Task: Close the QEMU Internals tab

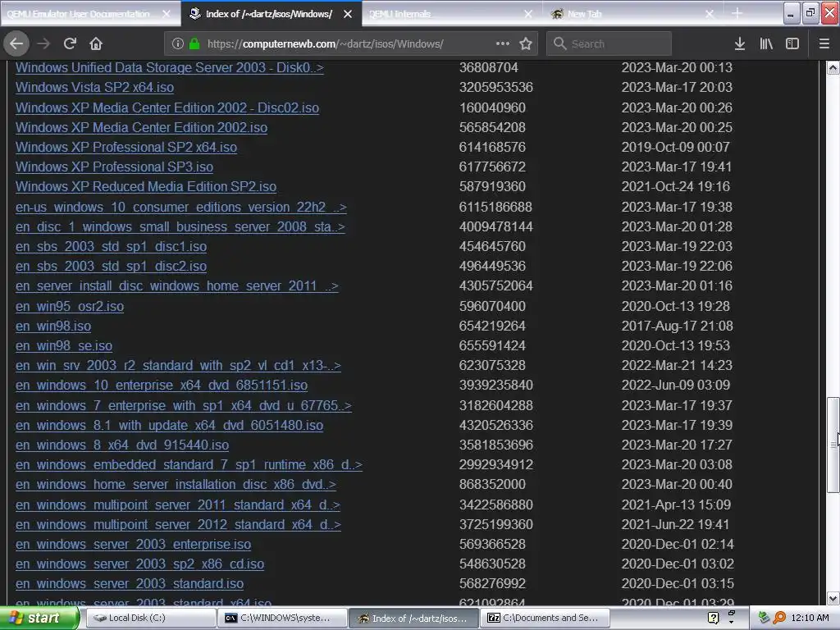Action: pos(529,14)
